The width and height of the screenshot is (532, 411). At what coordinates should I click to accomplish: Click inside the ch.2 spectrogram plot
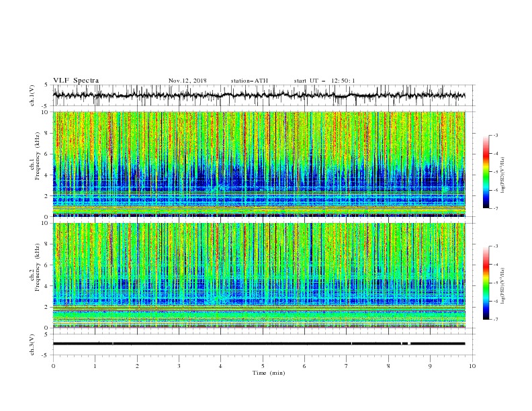tap(259, 275)
